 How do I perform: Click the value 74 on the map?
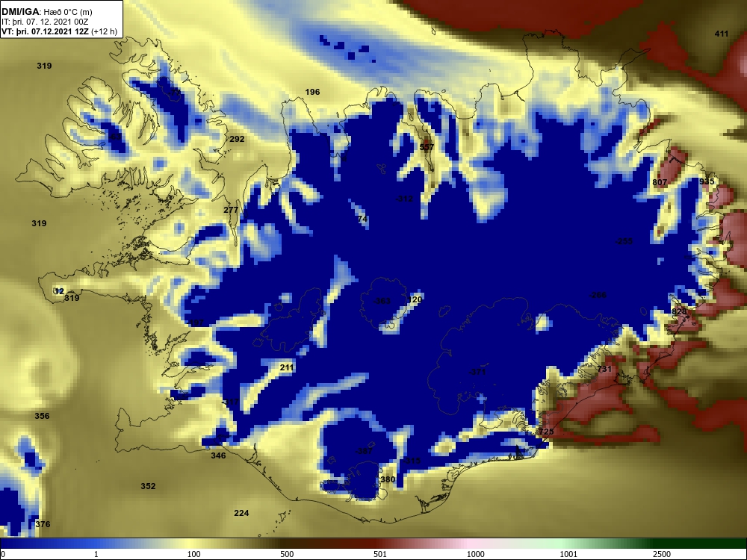point(362,219)
